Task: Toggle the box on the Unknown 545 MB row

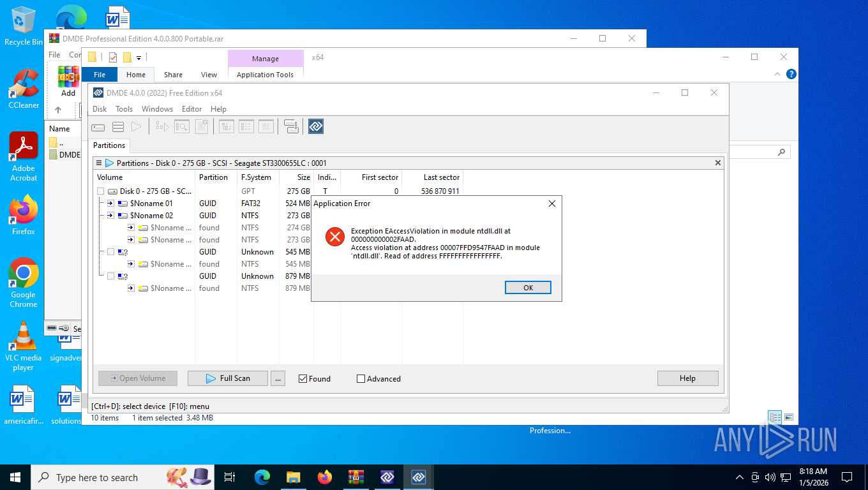Action: pyautogui.click(x=110, y=252)
